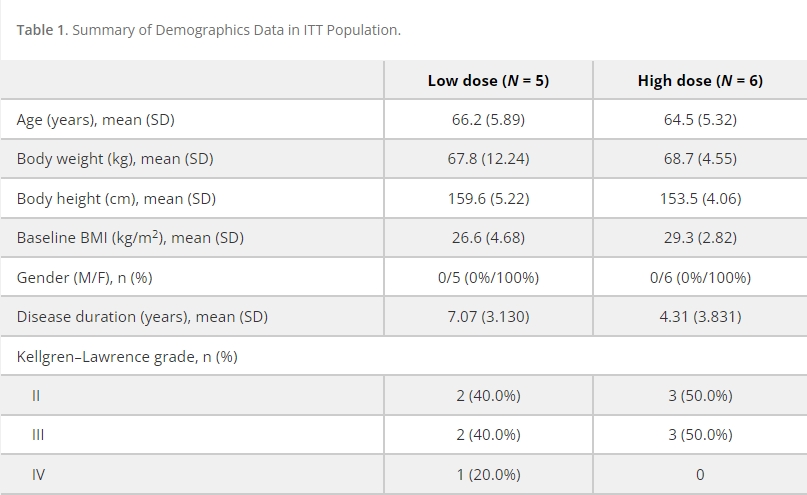Click the body weight value 68.7 (4.55)
The height and width of the screenshot is (495, 807).
(x=700, y=159)
